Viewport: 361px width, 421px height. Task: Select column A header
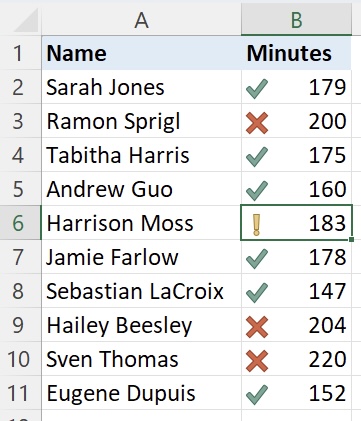141,19
